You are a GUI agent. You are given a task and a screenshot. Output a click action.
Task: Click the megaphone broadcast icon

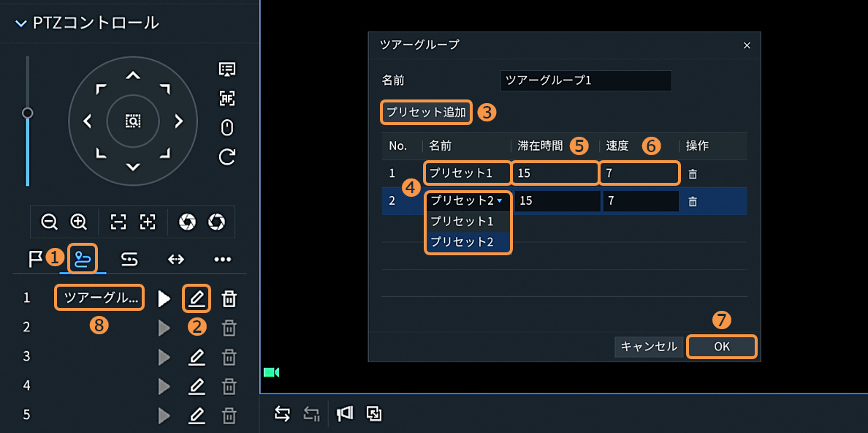344,414
